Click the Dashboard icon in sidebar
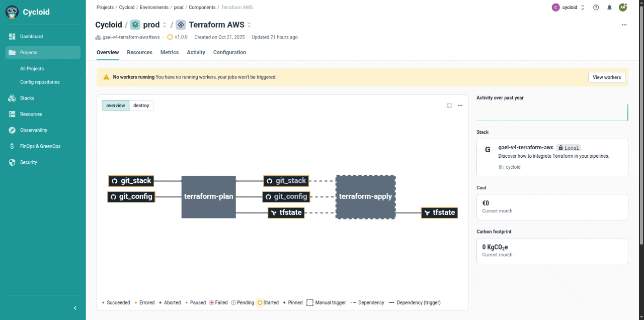The height and width of the screenshot is (320, 644). (12, 37)
